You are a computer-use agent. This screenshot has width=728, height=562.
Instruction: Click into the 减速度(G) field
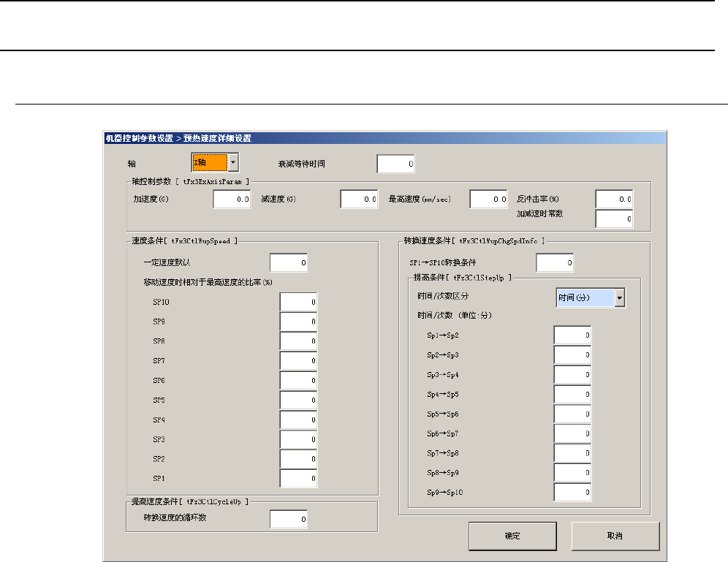360,199
